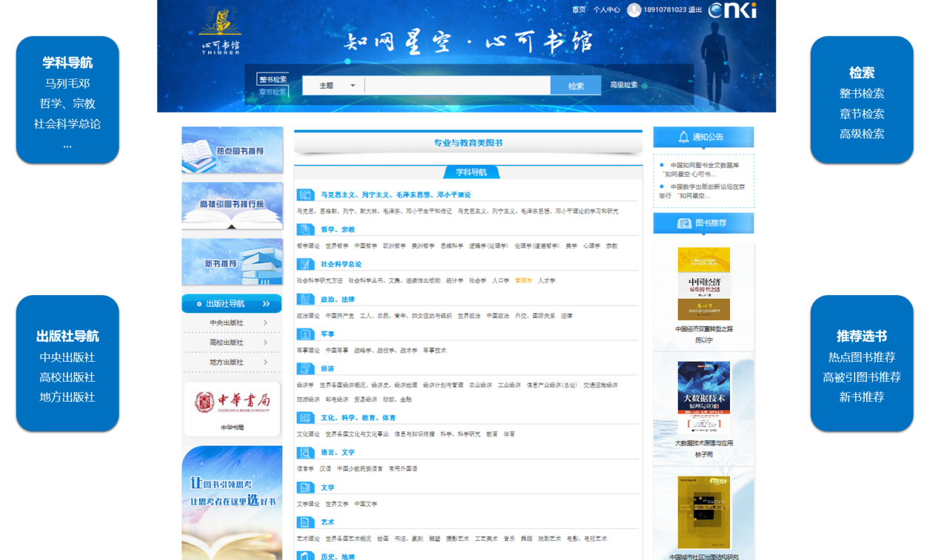Open the 哲学、宗教 category heading

(338, 229)
